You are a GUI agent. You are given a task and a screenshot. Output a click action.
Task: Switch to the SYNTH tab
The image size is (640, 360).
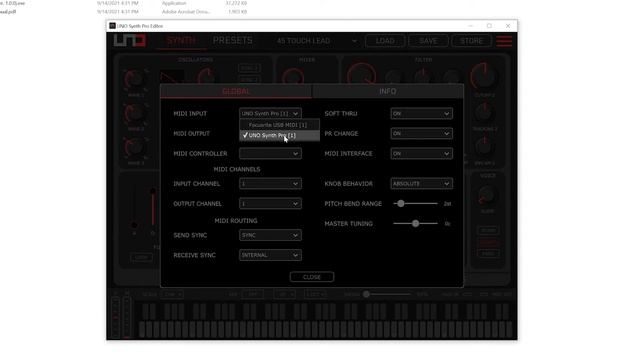(181, 41)
